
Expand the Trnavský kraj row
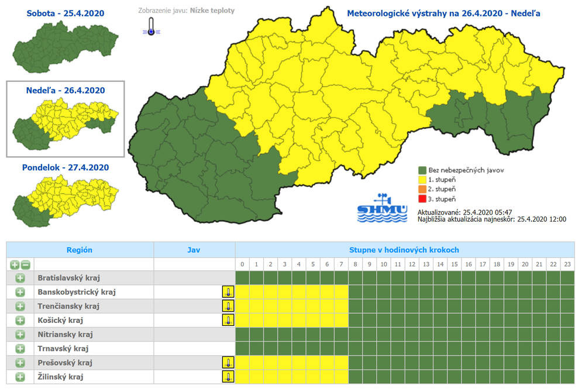click(20, 349)
